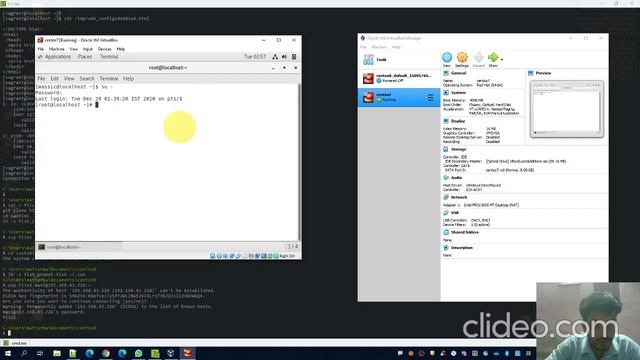Open WhatsApp from the taskbar
This screenshot has width=640, height=360.
point(138,353)
